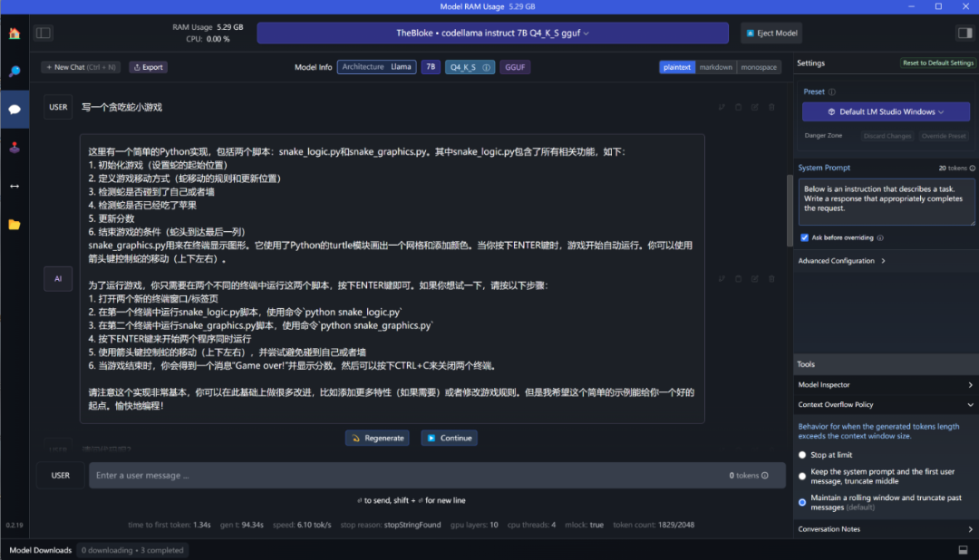Screen dimensions: 979x560
Task: Toggle the right settings sidebar icon
Action: 964,34
